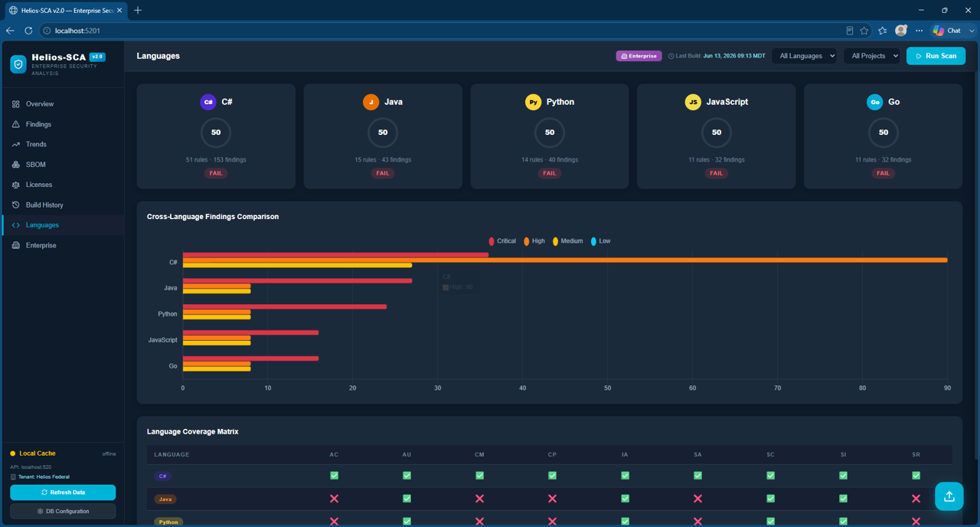Click the floating upload export button

949,496
